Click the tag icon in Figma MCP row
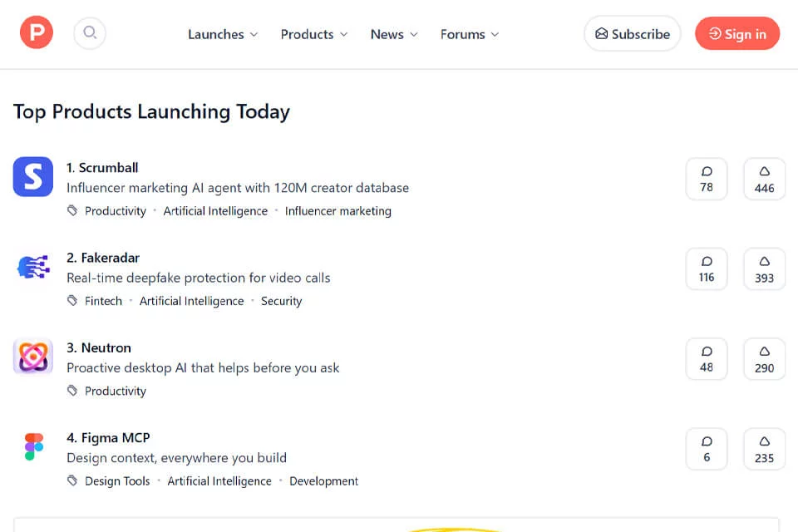798x532 pixels. click(x=72, y=480)
